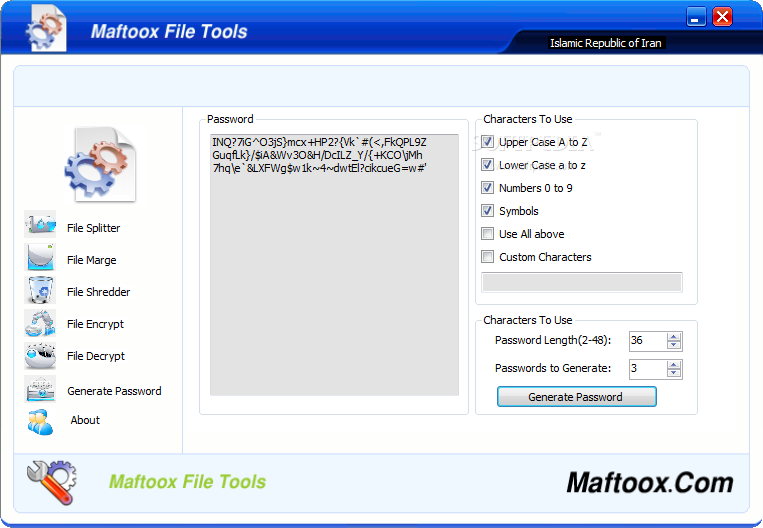763x528 pixels.
Task: Click the custom characters text field
Action: coord(581,282)
